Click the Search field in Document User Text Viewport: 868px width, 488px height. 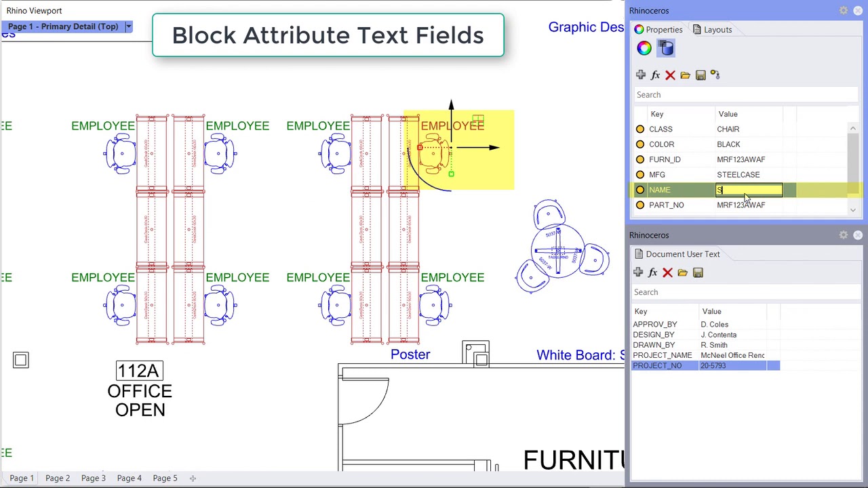click(x=745, y=292)
